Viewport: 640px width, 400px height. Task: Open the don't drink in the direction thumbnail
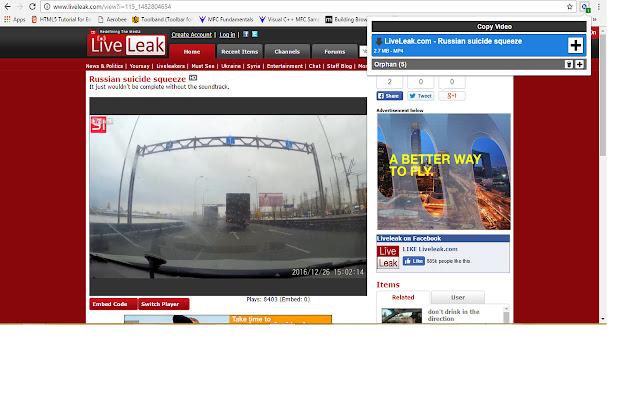(x=402, y=316)
